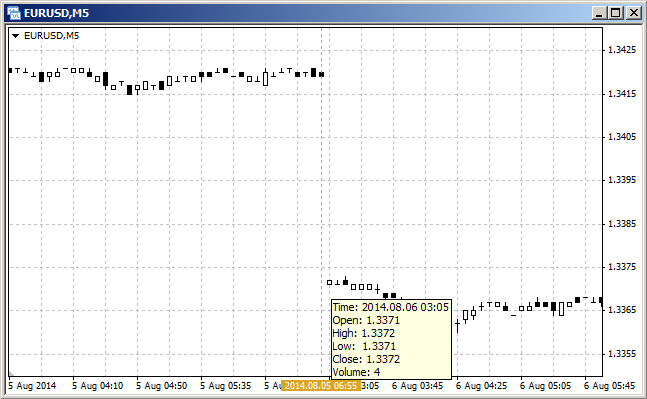Minimize the EURUSD,M5 chart window
The height and width of the screenshot is (399, 647).
click(x=600, y=13)
